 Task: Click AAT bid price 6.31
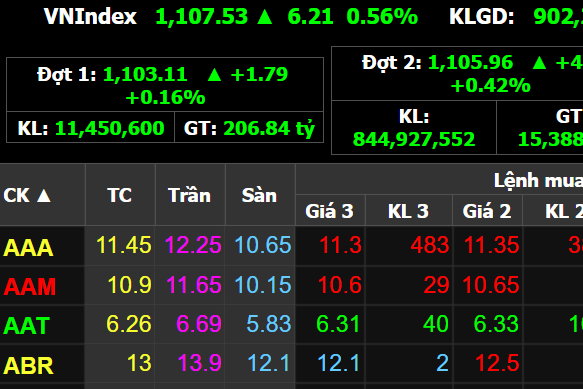(338, 324)
